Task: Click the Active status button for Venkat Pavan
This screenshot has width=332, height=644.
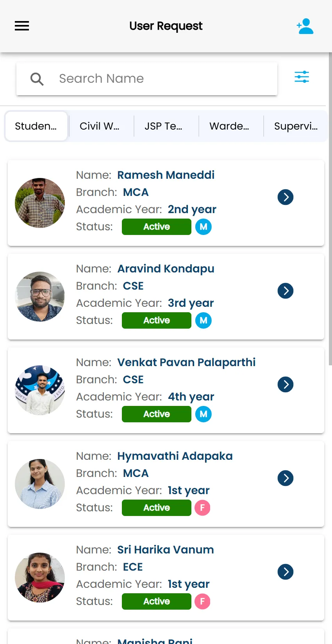Action: tap(157, 414)
